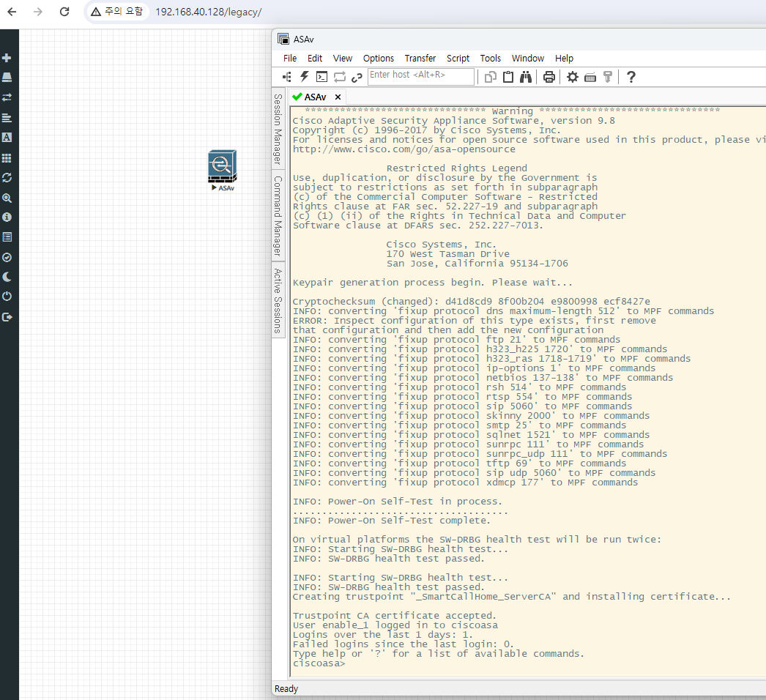
Task: Expand the Active Sessions side tab
Action: click(278, 300)
